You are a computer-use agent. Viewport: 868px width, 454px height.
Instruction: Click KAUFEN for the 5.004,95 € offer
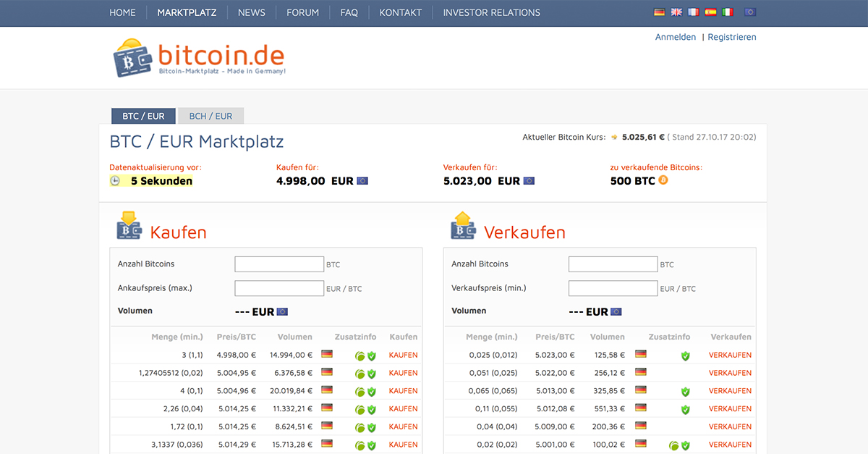[x=404, y=373]
